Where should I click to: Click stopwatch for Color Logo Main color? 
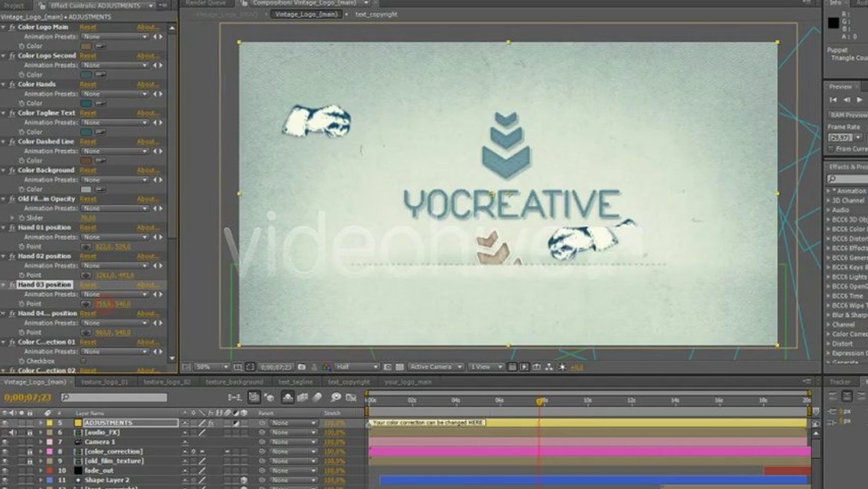(20, 46)
